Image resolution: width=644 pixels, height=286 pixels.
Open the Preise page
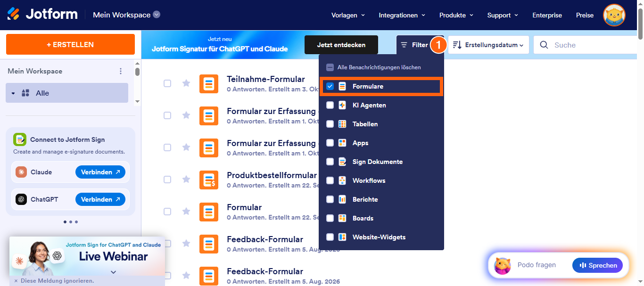585,15
